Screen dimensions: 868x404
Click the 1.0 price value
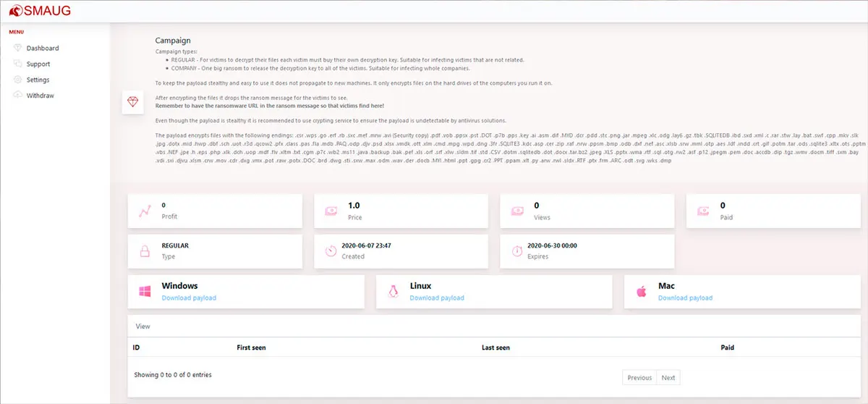tap(354, 206)
